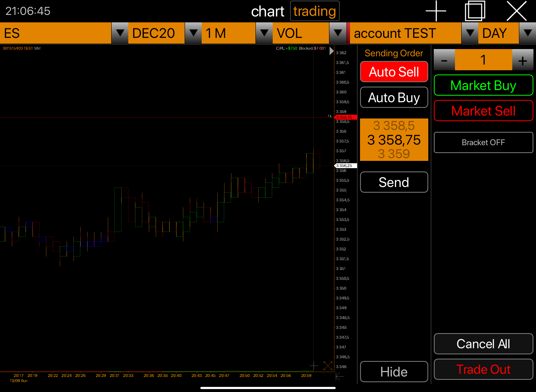Screen dimensions: 536x392
Task: Select price 3 359 in price picker
Action: (394, 154)
